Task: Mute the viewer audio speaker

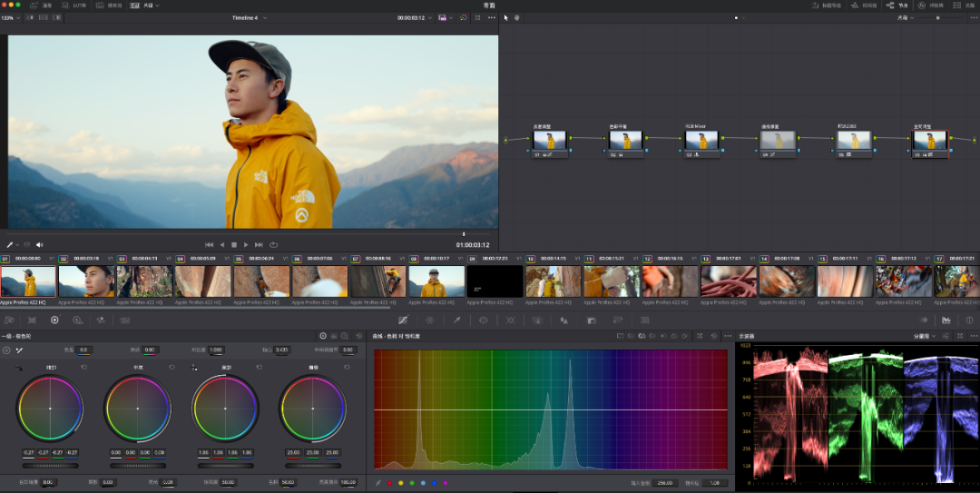Action: click(x=39, y=244)
